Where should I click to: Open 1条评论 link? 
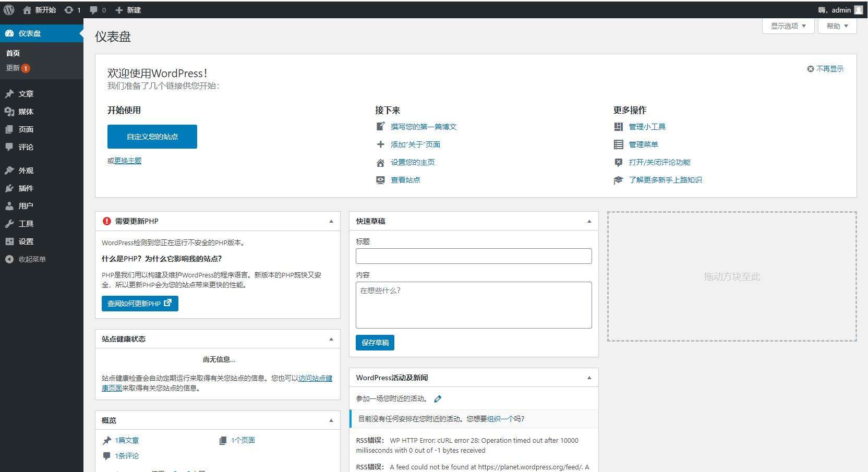click(x=127, y=456)
